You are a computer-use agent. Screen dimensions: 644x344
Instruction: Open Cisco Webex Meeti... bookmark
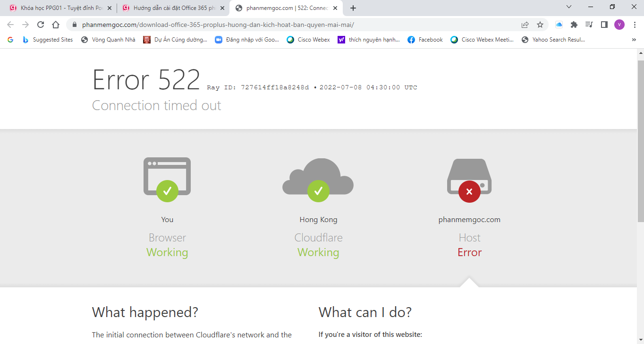click(482, 40)
